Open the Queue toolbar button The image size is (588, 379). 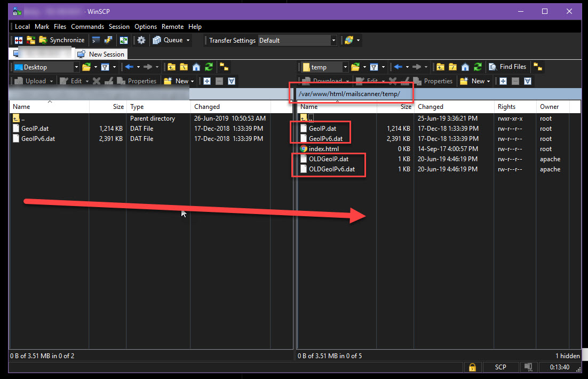172,40
